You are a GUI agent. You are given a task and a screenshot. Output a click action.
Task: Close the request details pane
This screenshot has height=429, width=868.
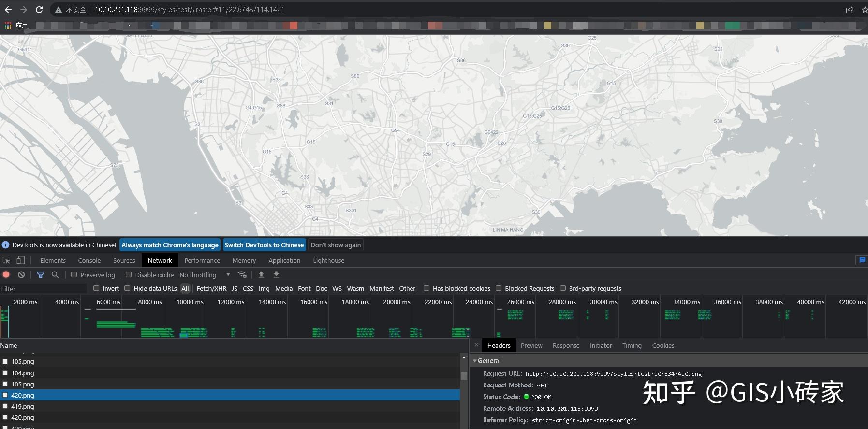476,345
